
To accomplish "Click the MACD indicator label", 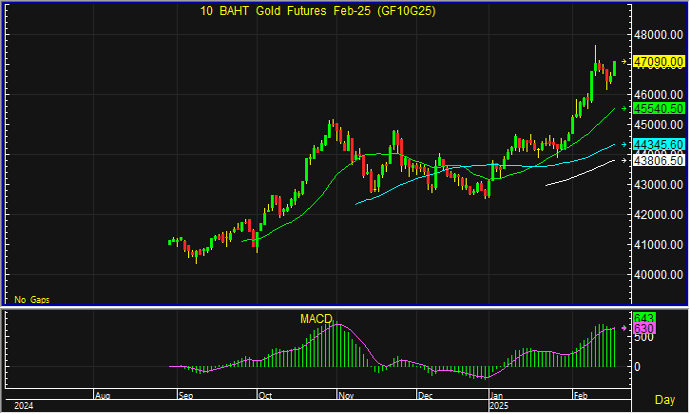I will click(315, 319).
